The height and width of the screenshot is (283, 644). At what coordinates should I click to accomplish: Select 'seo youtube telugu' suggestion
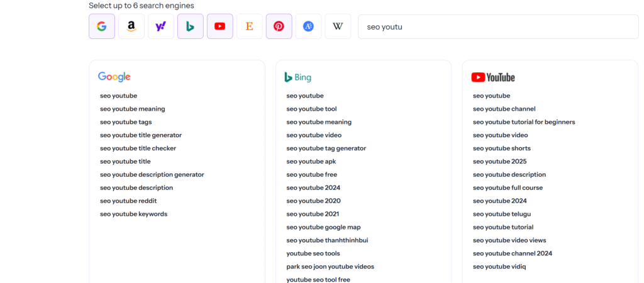[502, 214]
